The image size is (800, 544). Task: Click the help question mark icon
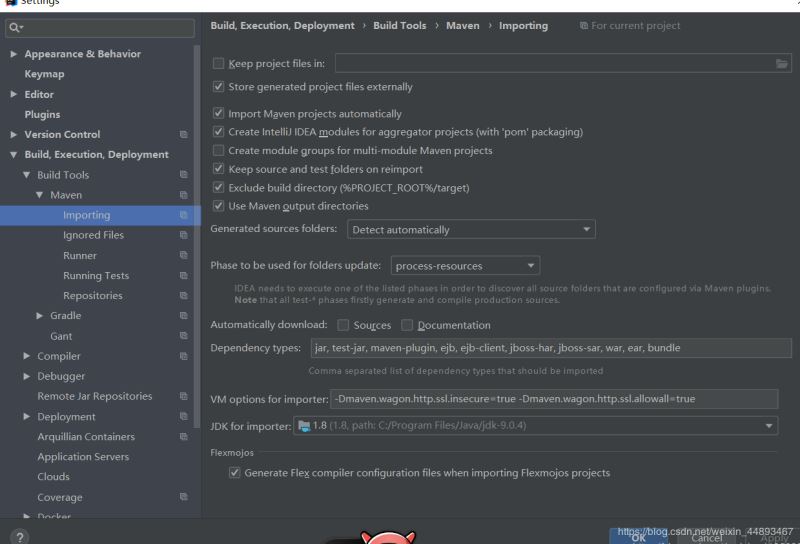pyautogui.click(x=19, y=537)
